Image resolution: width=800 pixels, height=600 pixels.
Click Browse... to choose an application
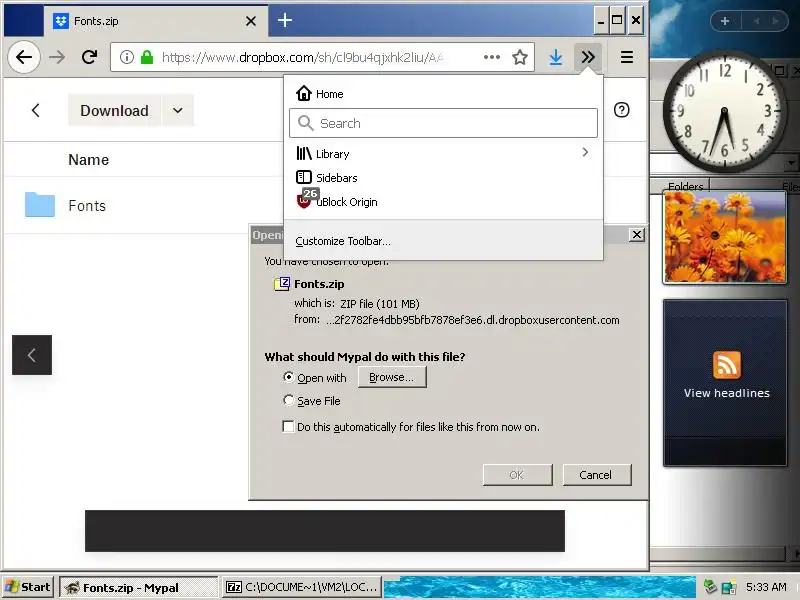click(392, 377)
